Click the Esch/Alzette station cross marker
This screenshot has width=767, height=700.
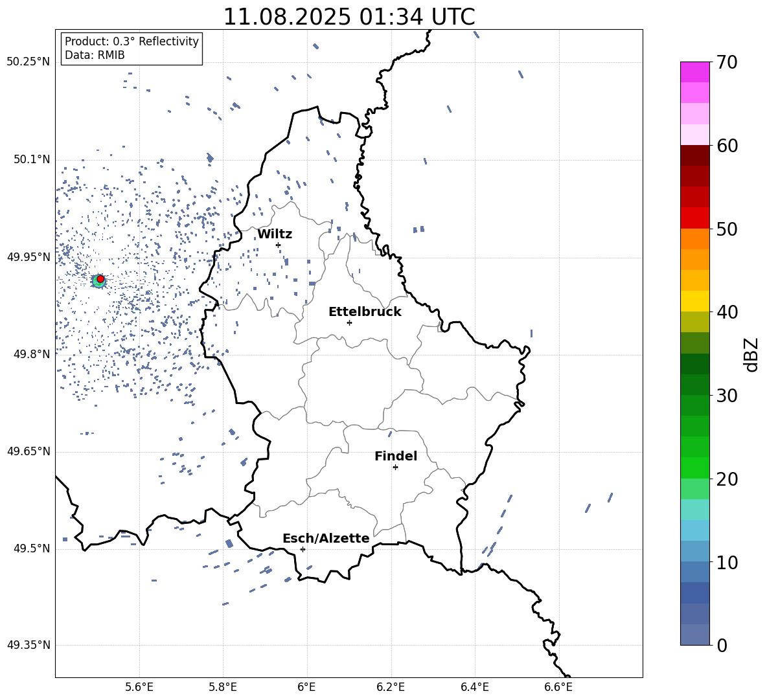[303, 549]
